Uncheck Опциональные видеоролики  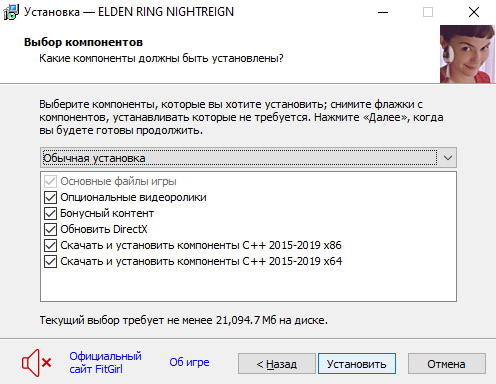tap(50, 197)
